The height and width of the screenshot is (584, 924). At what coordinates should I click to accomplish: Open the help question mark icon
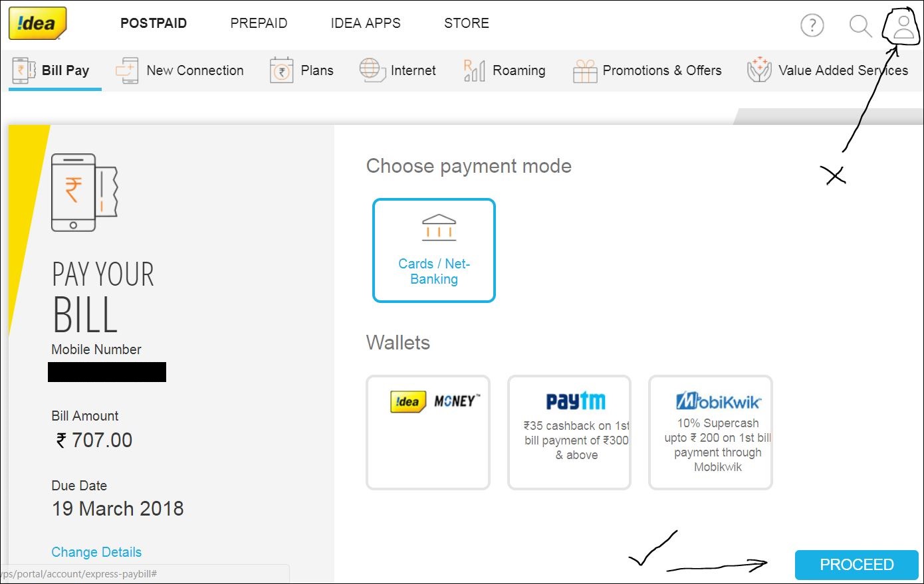(812, 25)
